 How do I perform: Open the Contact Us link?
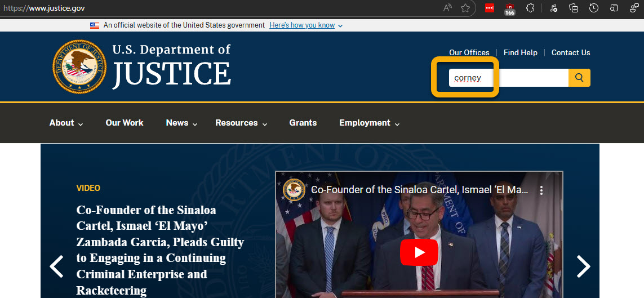click(571, 52)
